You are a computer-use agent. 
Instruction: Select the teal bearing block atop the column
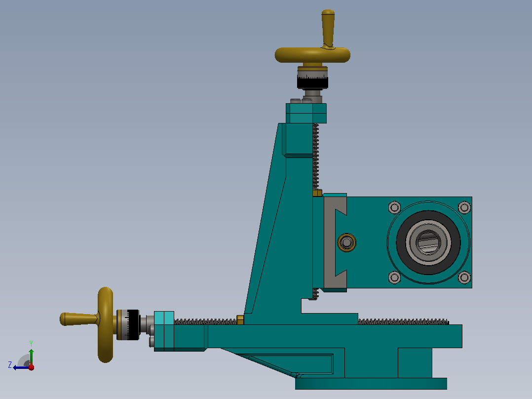pyautogui.click(x=306, y=113)
